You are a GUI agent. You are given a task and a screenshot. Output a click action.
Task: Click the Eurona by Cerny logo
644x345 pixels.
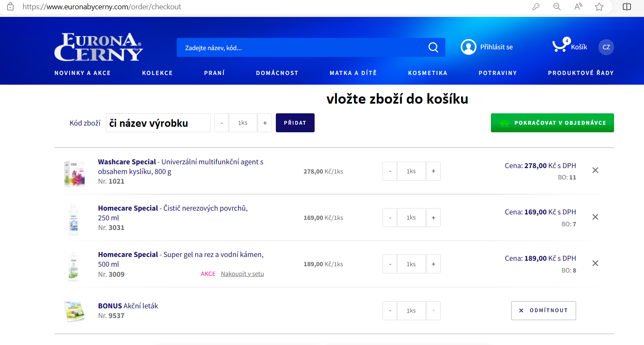click(99, 47)
